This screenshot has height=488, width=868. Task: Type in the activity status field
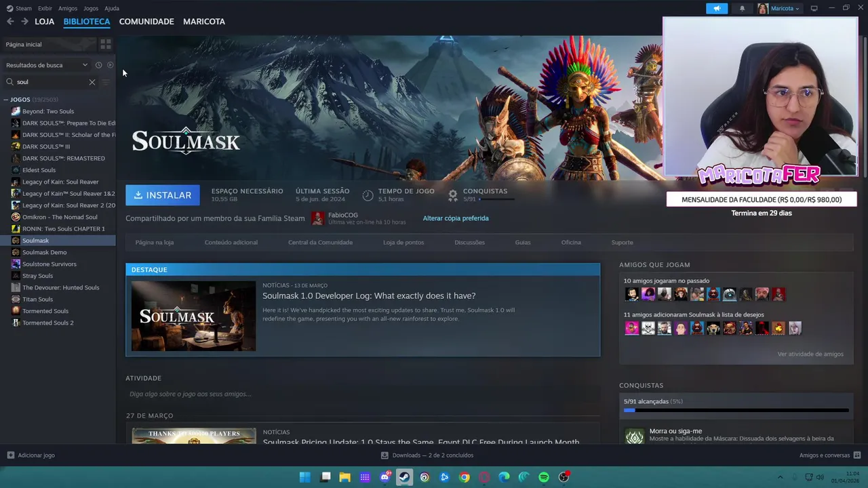363,394
